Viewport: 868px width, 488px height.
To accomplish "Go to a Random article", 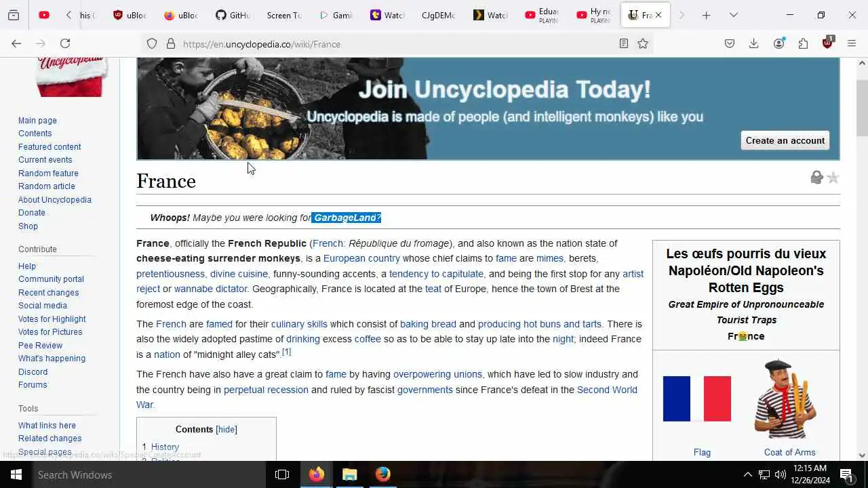I will click(x=47, y=186).
